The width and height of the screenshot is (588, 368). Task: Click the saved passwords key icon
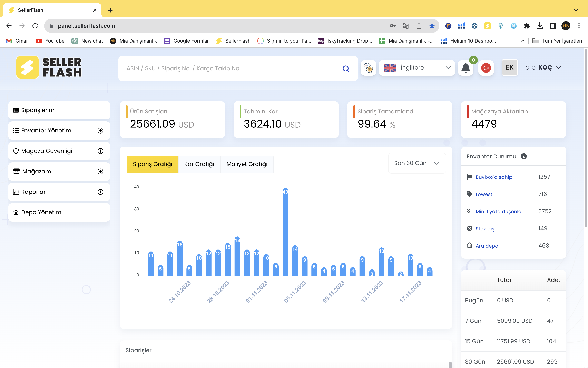(x=393, y=26)
